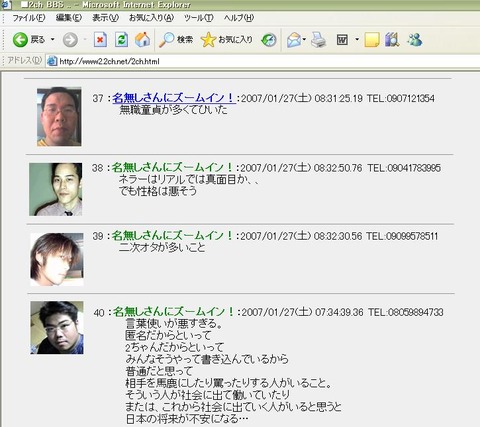Refresh the page with green arrows icon
The height and width of the screenshot is (427, 480).
point(121,40)
